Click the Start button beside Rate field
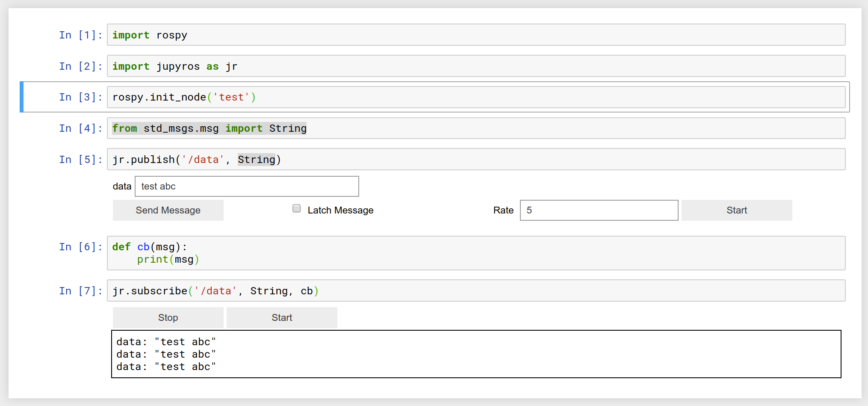The height and width of the screenshot is (406, 868). coord(737,210)
